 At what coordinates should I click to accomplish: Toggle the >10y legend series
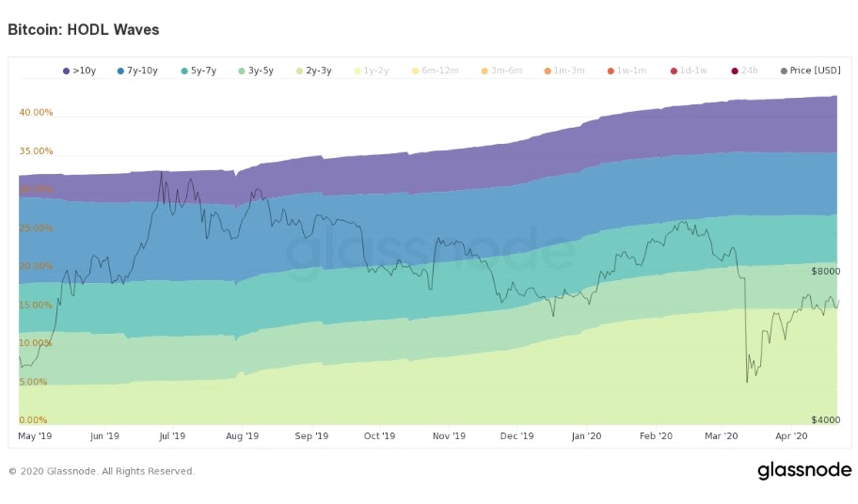pos(79,71)
